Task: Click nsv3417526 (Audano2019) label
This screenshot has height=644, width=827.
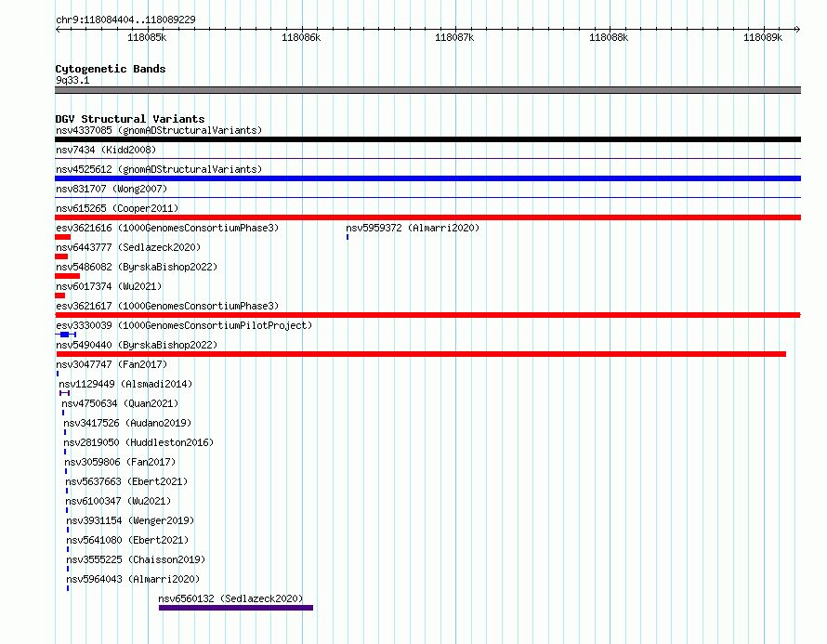Action: 127,423
